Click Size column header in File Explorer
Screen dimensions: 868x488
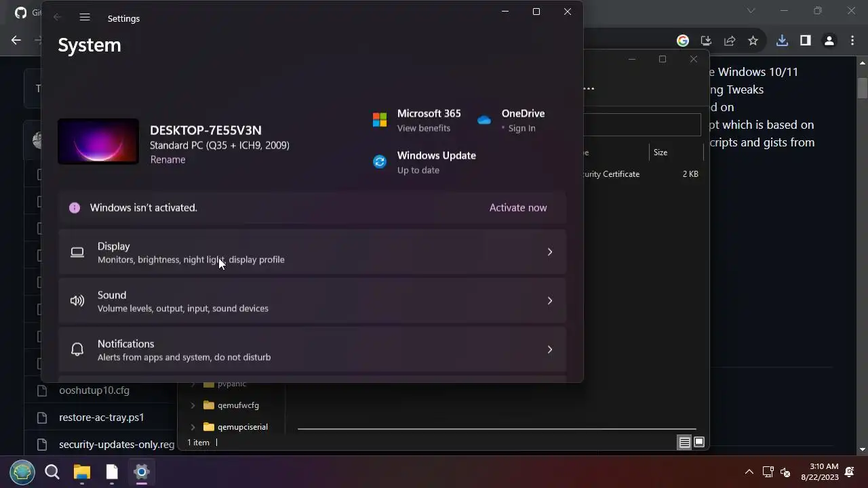(660, 152)
